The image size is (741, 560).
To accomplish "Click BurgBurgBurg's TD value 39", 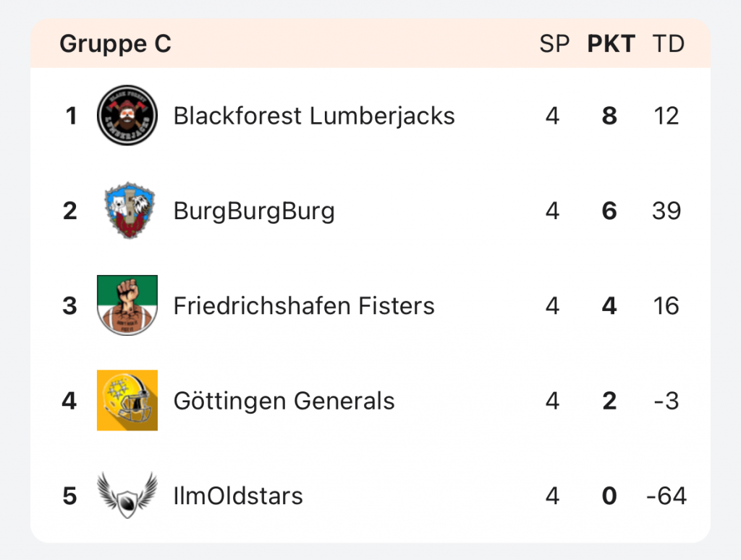I will pyautogui.click(x=666, y=211).
